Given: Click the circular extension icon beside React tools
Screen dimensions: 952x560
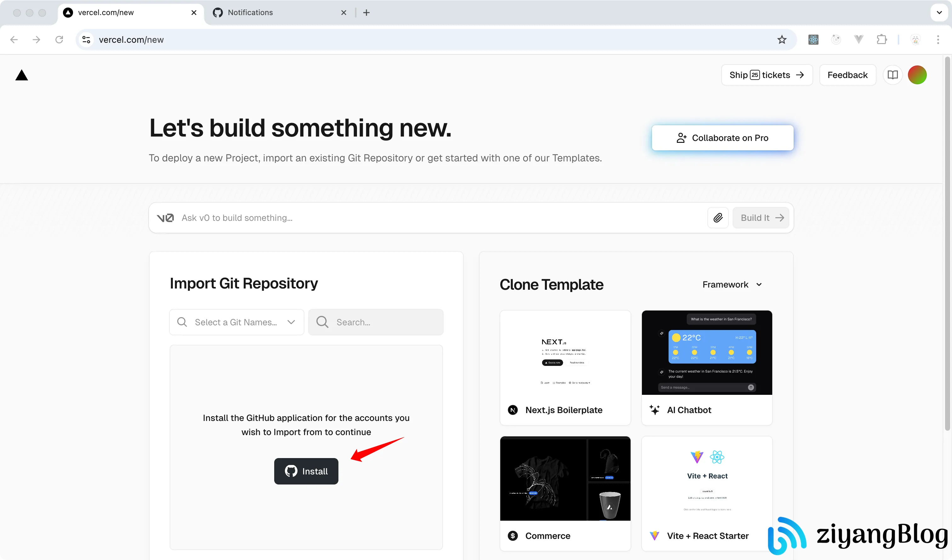Looking at the screenshot, I should (x=836, y=39).
